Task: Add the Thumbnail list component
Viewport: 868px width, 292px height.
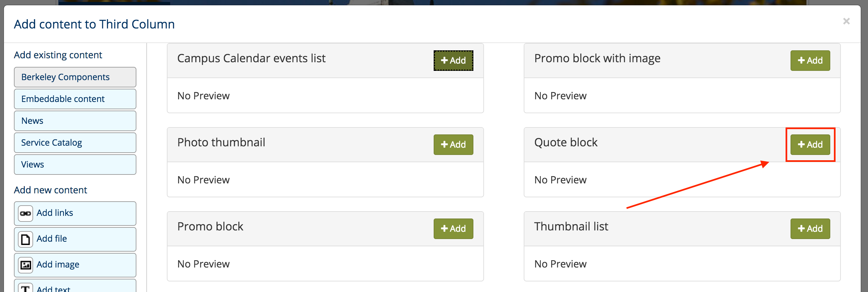Action: [x=810, y=229]
